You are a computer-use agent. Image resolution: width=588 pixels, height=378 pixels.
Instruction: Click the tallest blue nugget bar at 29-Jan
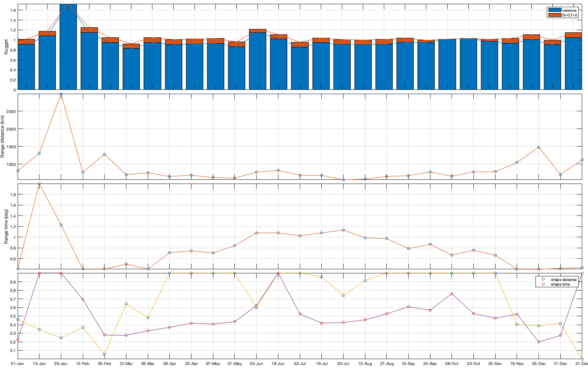point(68,46)
